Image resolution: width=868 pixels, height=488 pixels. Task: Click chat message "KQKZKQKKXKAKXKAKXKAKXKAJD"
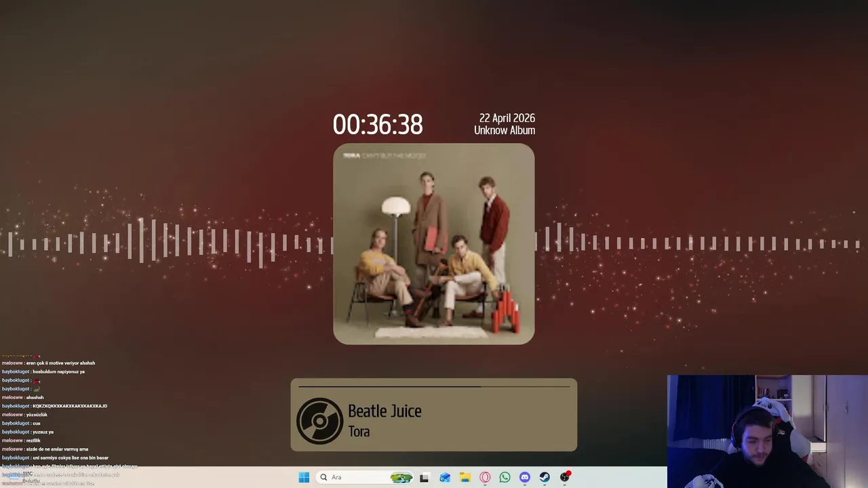pyautogui.click(x=70, y=406)
